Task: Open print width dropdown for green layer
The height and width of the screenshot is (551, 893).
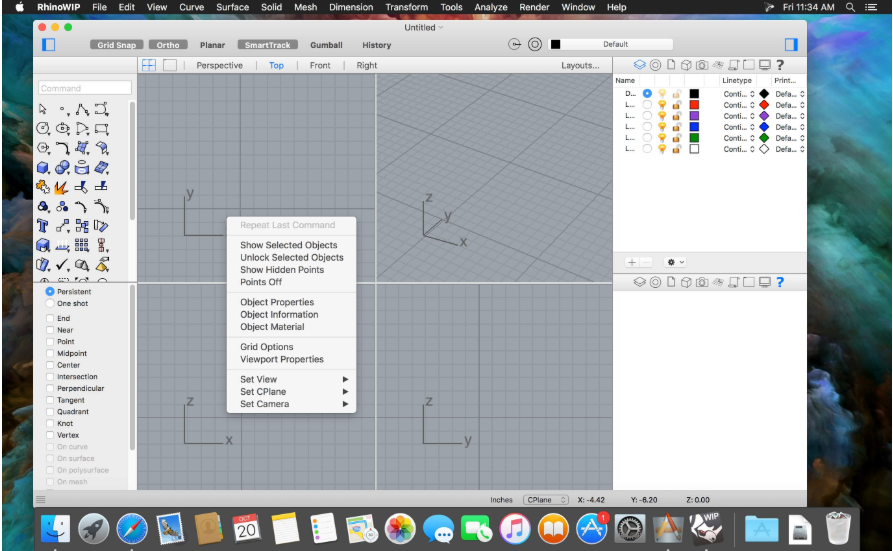Action: pos(790,138)
